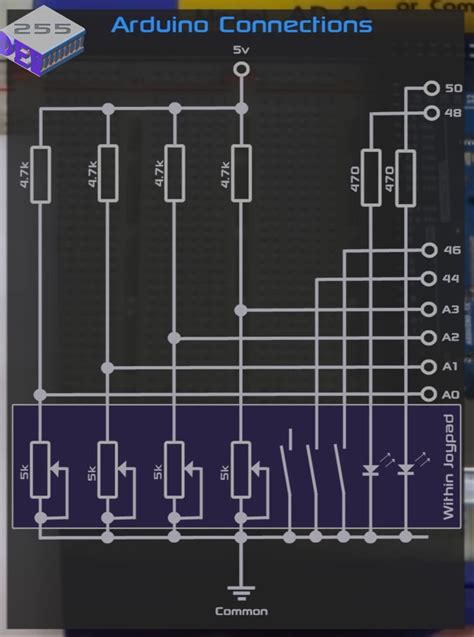Image resolution: width=474 pixels, height=637 pixels.
Task: Select the 4.7k resistor feeding the A0 line
Action: [x=41, y=175]
